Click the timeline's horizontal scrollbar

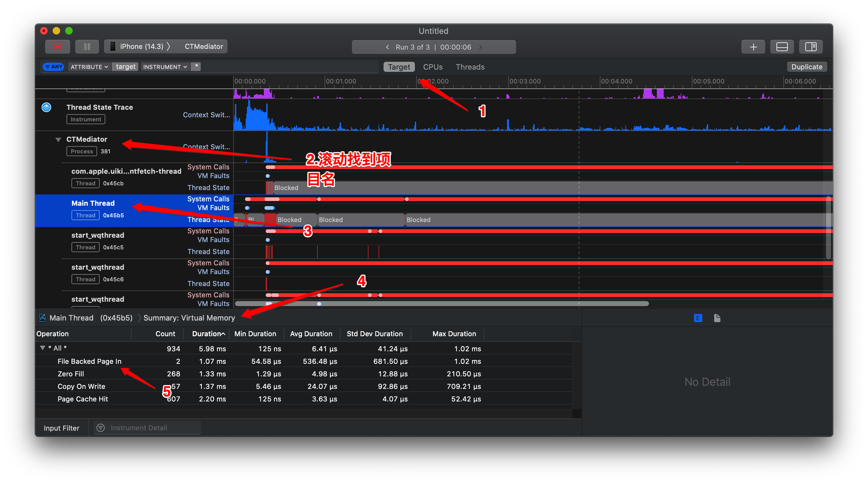442,304
